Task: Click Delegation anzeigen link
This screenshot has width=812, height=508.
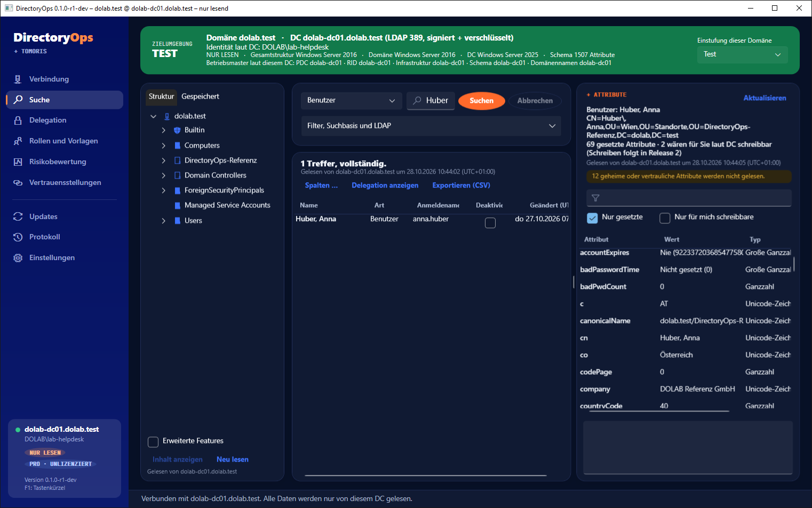Action: point(385,186)
